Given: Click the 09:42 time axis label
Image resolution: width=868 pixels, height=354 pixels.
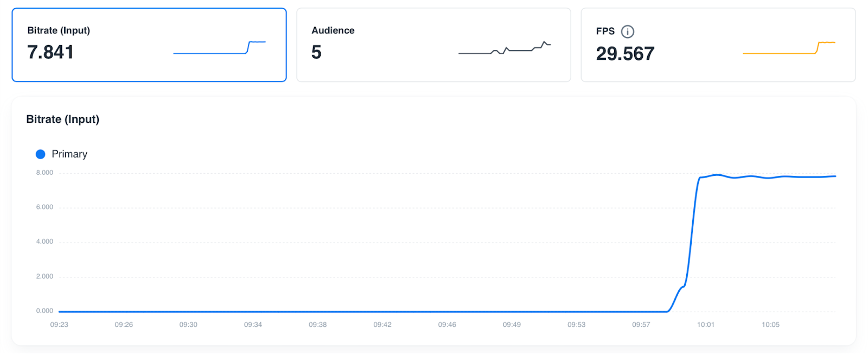Looking at the screenshot, I should tap(382, 325).
